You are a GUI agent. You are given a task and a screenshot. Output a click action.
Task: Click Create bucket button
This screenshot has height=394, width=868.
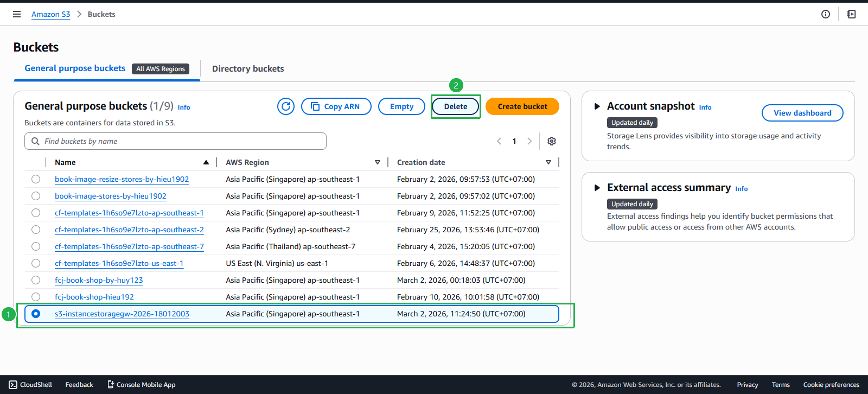pos(522,106)
